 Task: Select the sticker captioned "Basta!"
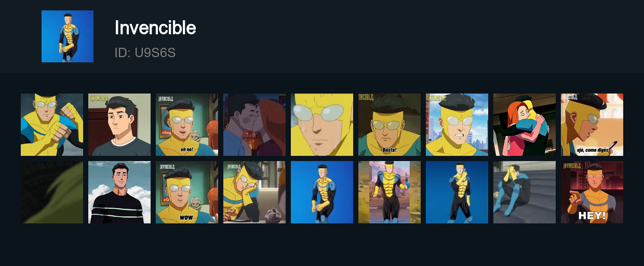click(x=390, y=125)
